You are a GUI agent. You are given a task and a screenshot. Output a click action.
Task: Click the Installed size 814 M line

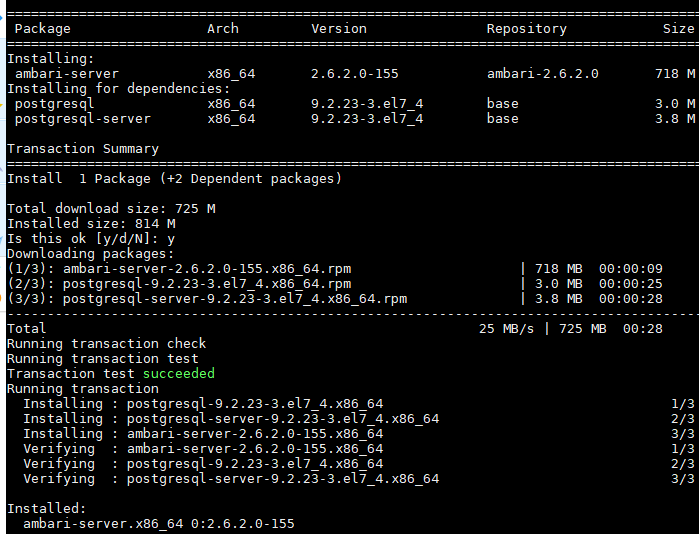click(91, 223)
